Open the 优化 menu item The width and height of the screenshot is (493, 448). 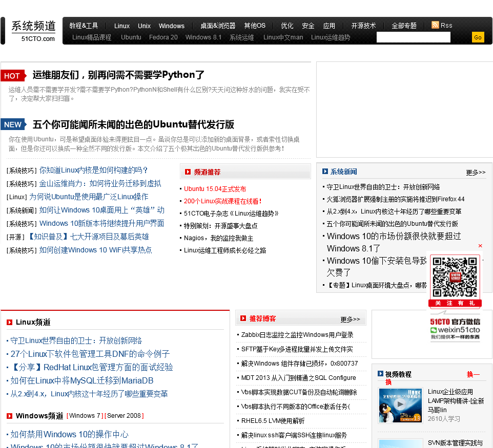(287, 26)
